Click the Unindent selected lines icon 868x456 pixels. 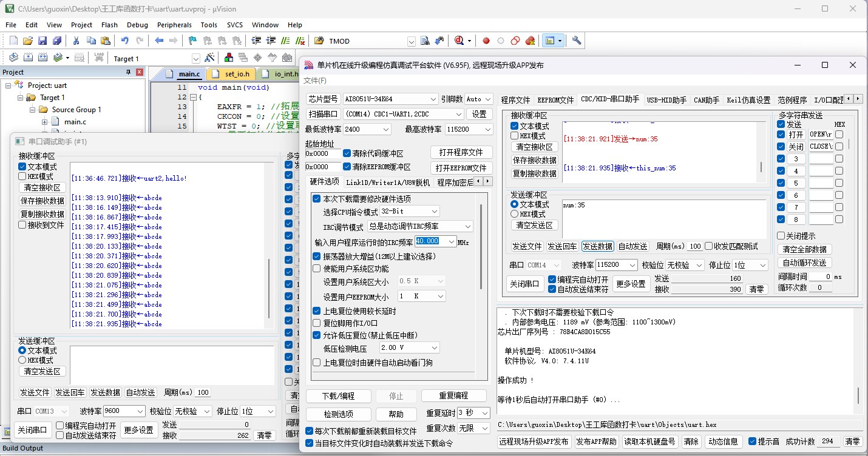(x=271, y=41)
